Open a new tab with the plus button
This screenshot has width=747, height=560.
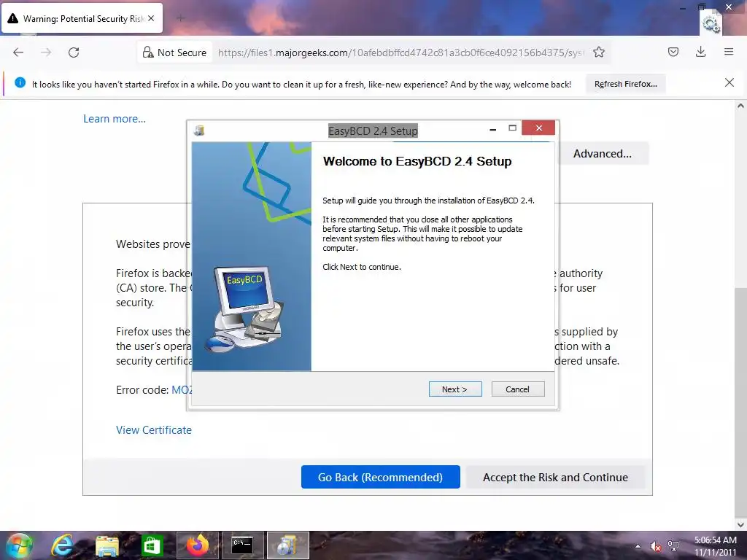click(x=180, y=18)
